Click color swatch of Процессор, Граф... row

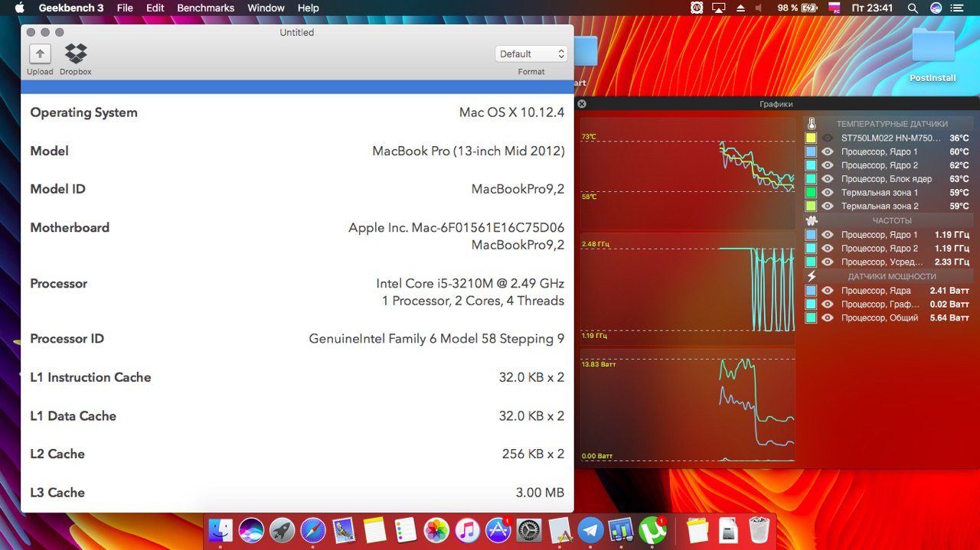coord(811,304)
